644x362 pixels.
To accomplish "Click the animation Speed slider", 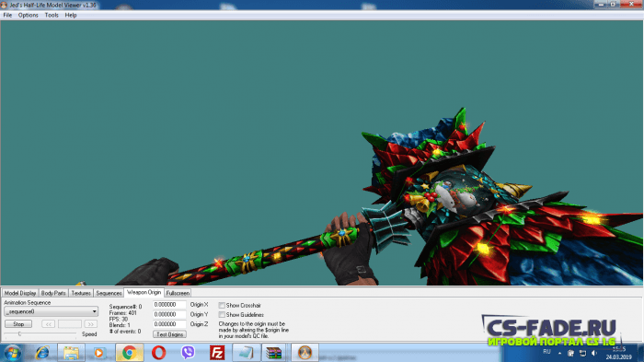I will pos(40,333).
